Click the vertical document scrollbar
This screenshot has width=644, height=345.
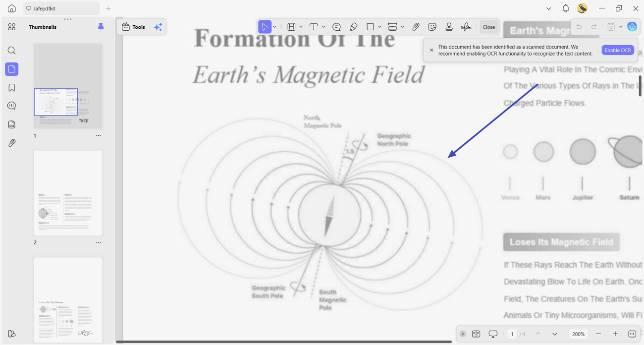coord(640,86)
